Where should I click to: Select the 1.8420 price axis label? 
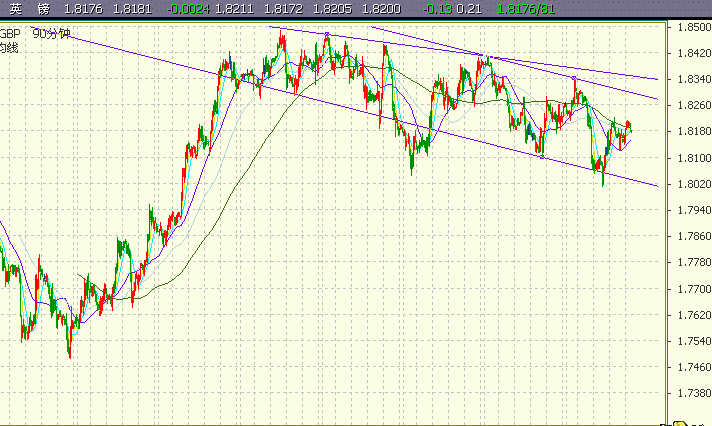point(694,53)
